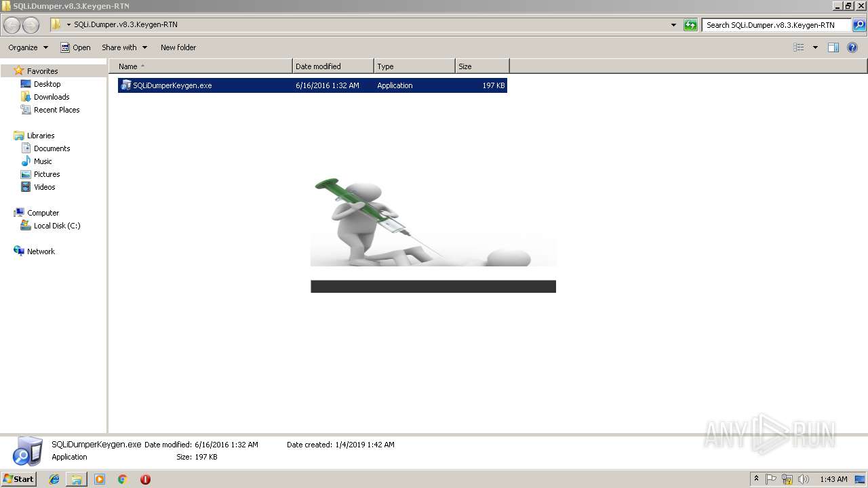Click the 1:43 AM clock in the tray
The height and width of the screenshot is (488, 868).
[833, 479]
